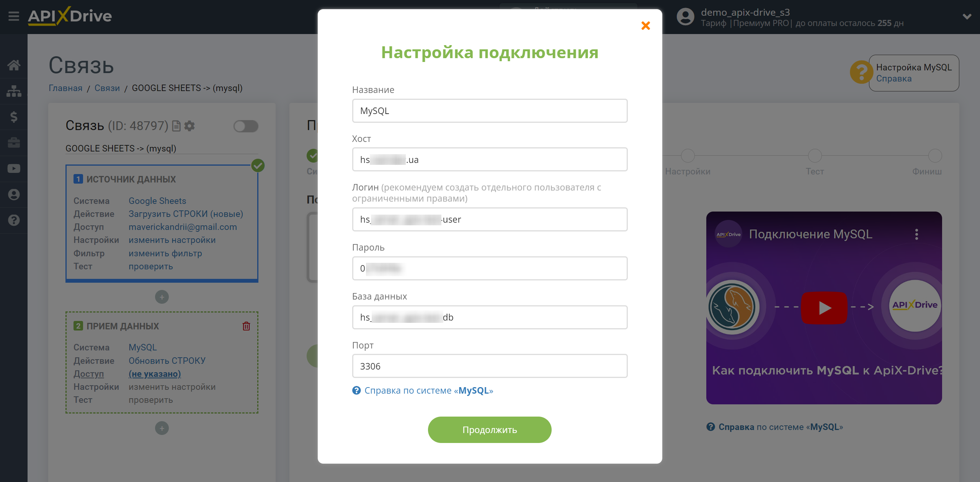Select the Финиш step marker
The width and height of the screenshot is (980, 482).
[935, 156]
